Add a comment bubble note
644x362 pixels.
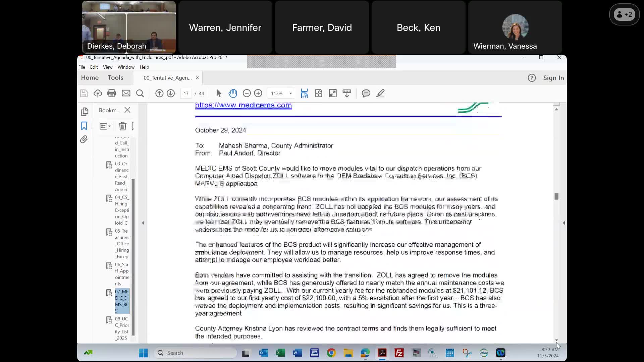click(x=366, y=94)
